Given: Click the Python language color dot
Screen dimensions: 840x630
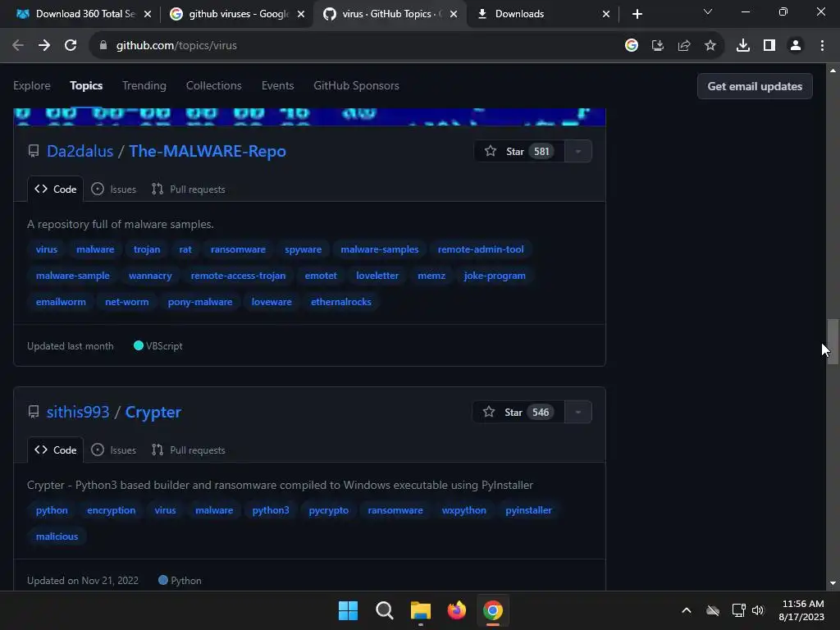Looking at the screenshot, I should (x=163, y=580).
